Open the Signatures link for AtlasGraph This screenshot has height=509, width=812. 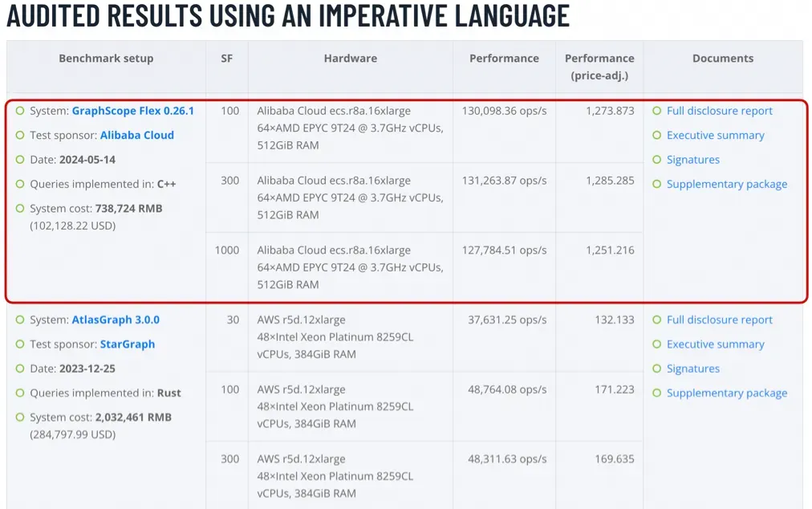coord(692,369)
